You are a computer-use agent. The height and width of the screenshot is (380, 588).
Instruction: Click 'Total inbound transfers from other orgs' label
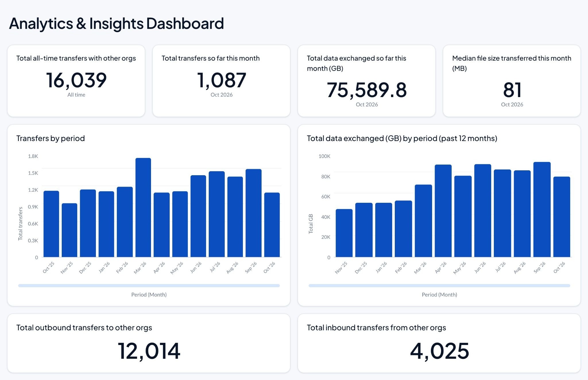point(376,328)
